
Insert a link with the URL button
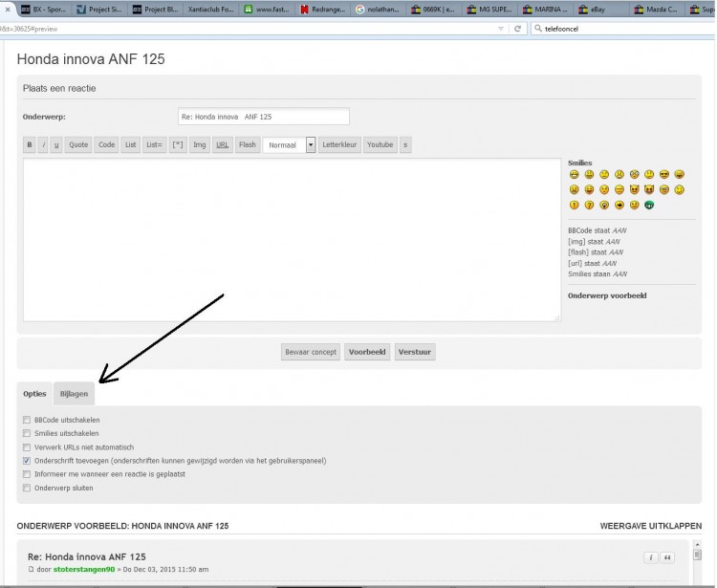222,145
